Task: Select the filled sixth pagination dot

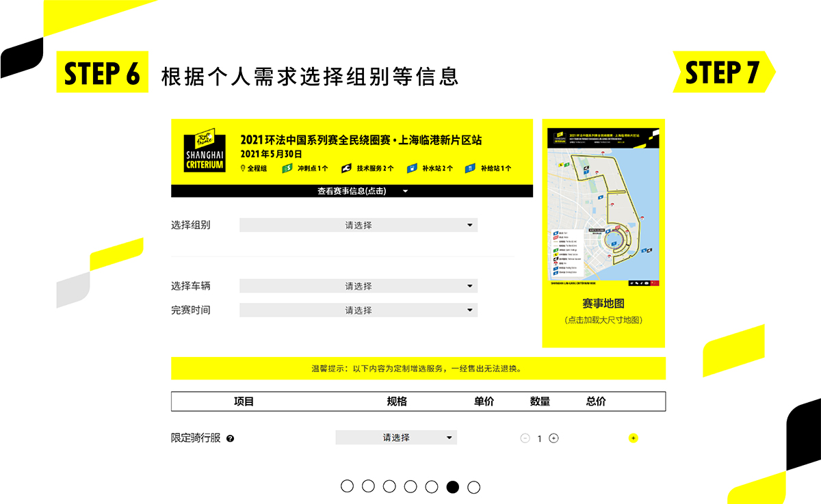Action: pos(452,487)
